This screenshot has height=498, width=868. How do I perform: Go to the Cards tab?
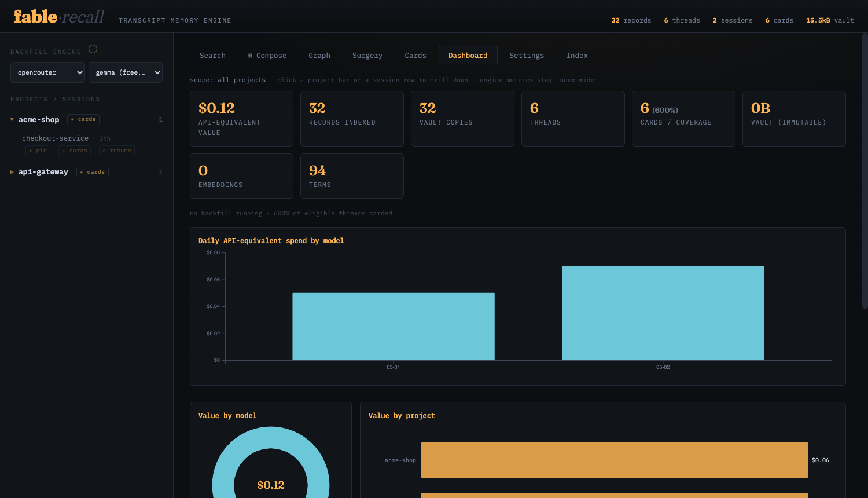pos(415,56)
